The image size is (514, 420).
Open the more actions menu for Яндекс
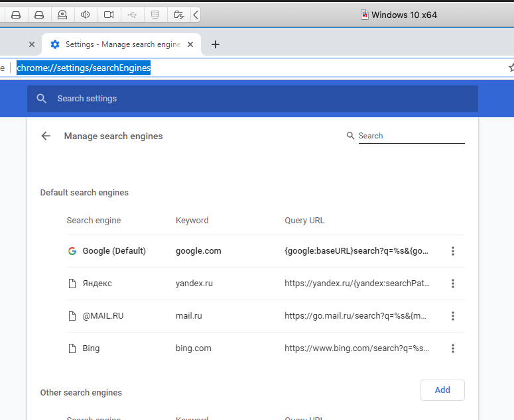coord(453,284)
